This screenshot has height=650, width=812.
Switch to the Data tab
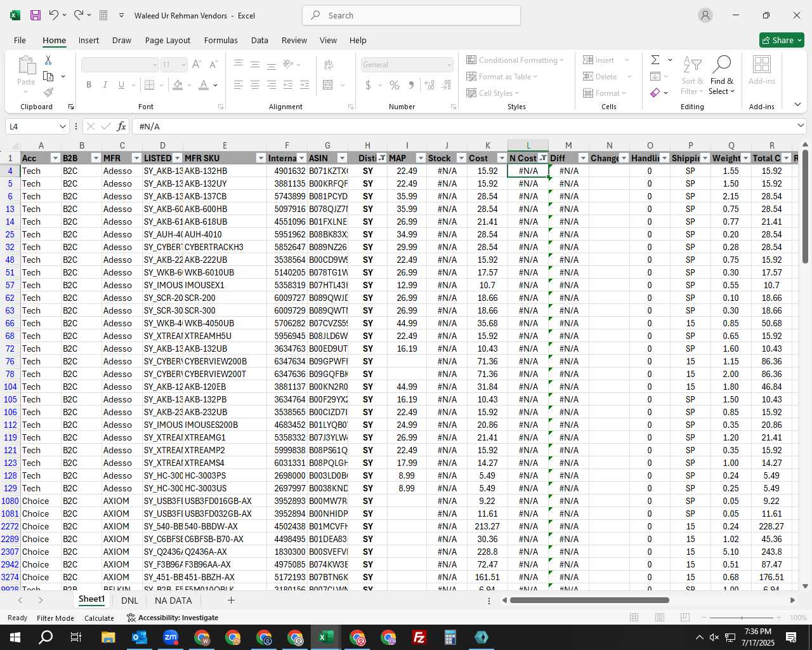click(x=259, y=40)
